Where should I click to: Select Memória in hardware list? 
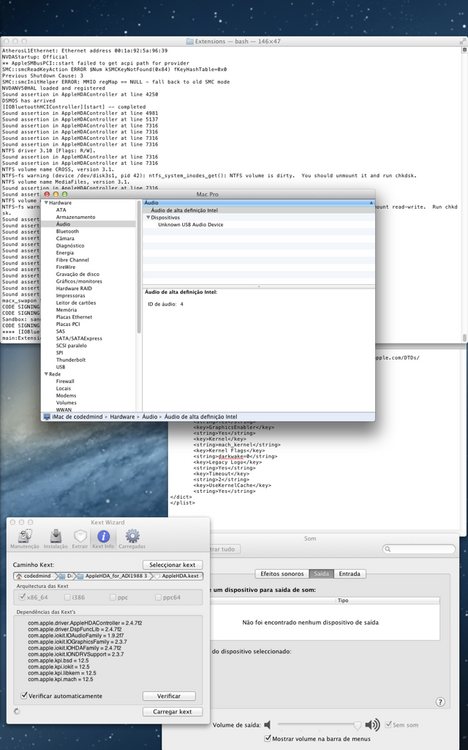(66, 310)
